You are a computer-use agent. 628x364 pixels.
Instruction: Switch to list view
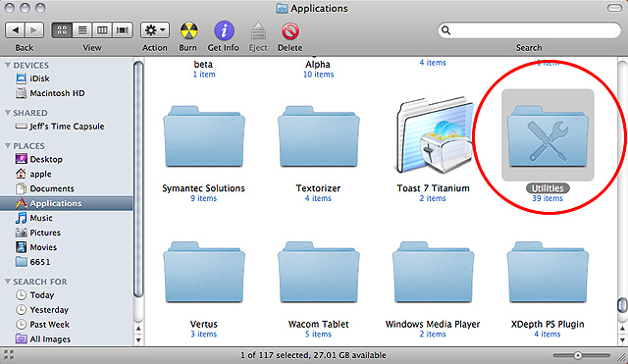82,30
